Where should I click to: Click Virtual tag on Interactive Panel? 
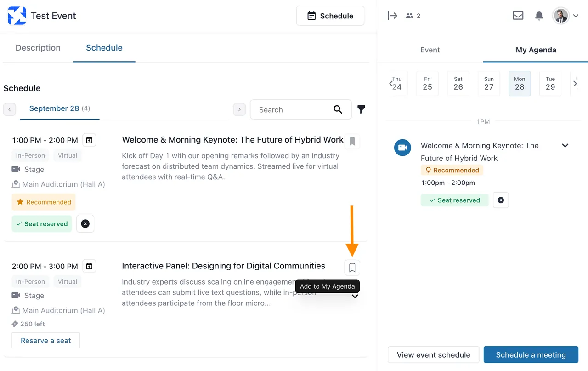[68, 281]
